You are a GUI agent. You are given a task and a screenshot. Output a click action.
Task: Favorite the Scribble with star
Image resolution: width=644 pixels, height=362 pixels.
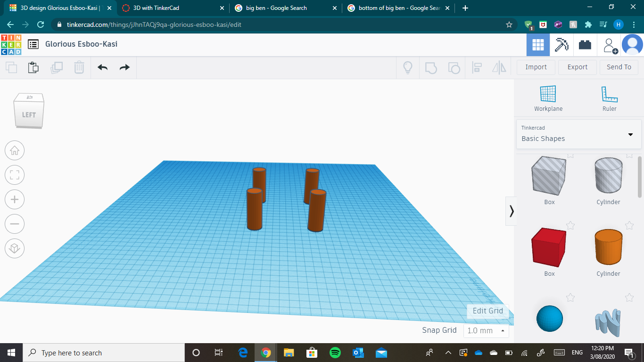point(629,297)
